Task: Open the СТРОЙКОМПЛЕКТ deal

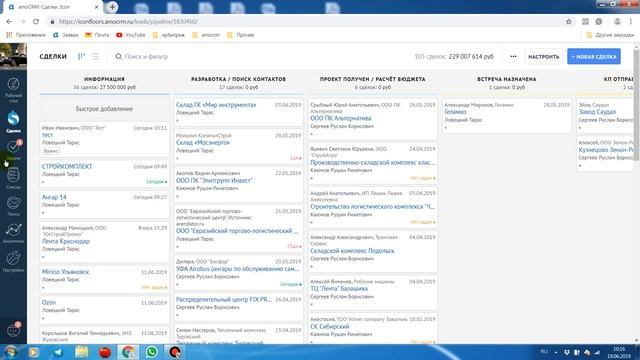Action: [x=67, y=167]
